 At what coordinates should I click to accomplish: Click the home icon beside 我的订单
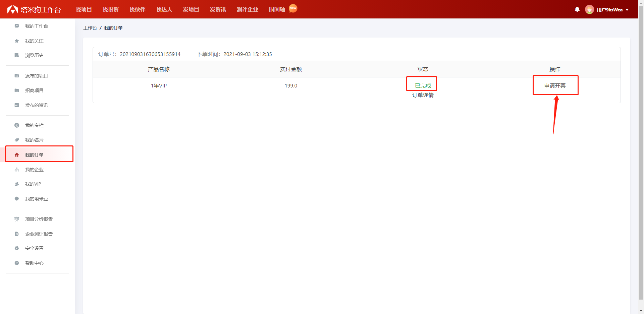pos(17,155)
